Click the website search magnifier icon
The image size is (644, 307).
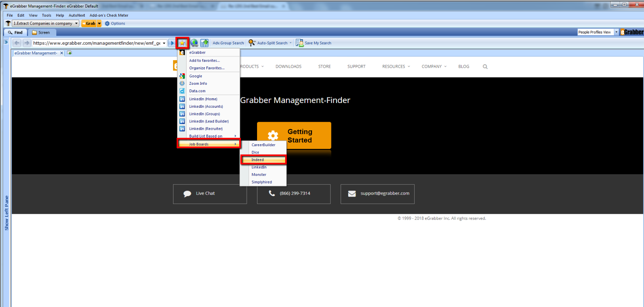(x=485, y=67)
